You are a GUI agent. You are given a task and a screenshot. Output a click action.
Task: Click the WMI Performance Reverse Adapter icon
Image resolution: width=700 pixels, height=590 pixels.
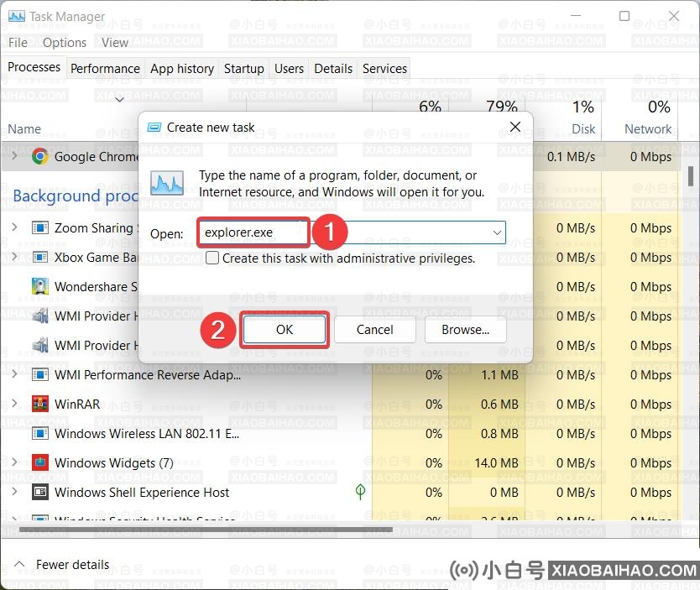point(40,374)
